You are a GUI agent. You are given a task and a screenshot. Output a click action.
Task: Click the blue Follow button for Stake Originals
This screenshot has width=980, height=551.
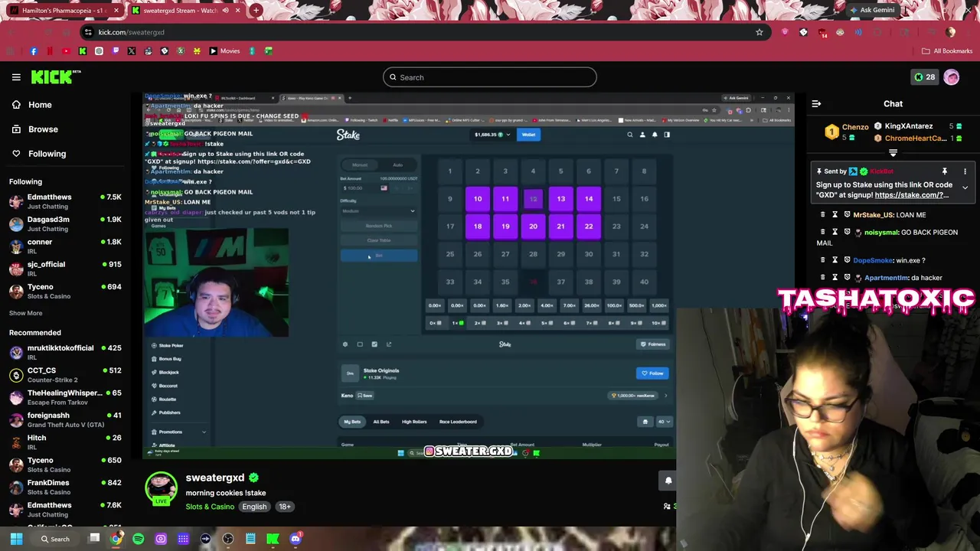pos(652,373)
